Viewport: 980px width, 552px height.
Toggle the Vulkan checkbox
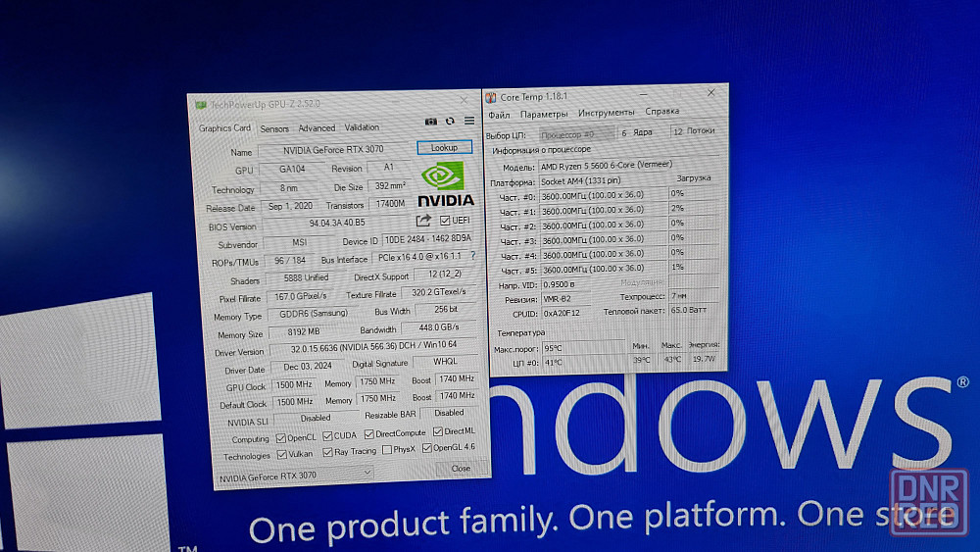pyautogui.click(x=282, y=455)
